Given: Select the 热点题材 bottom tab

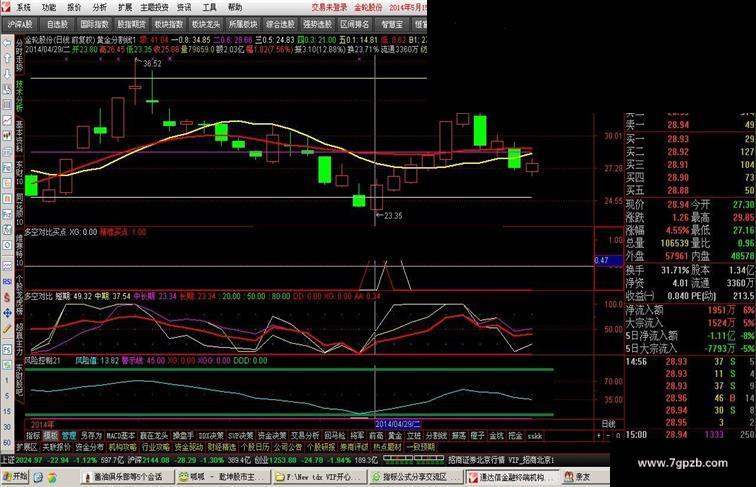Looking at the screenshot, I should pos(387,447).
